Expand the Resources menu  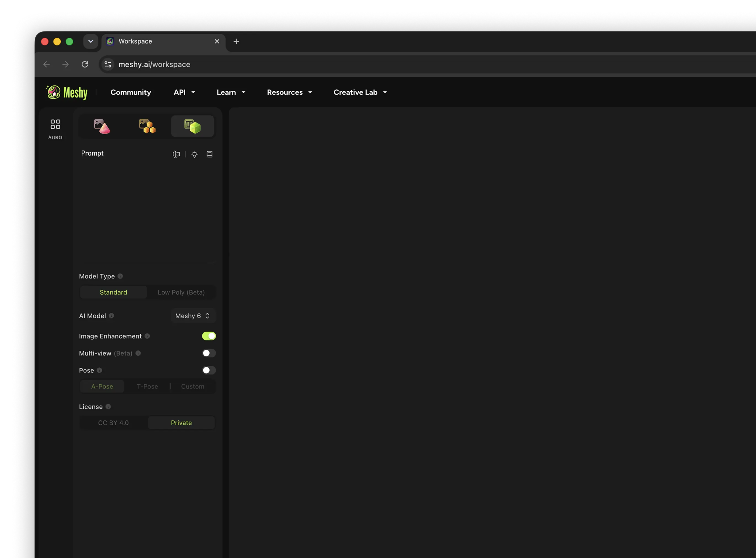(290, 93)
